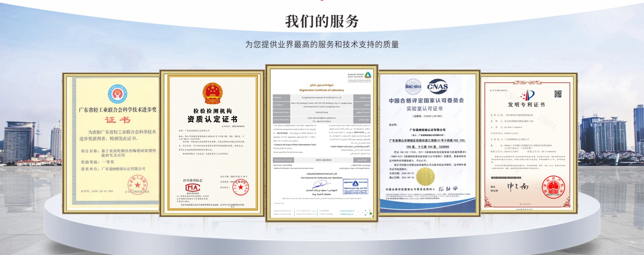Screen dimensions: 644x255
Task: Click the QR code on patent certificate
Action: (558, 94)
